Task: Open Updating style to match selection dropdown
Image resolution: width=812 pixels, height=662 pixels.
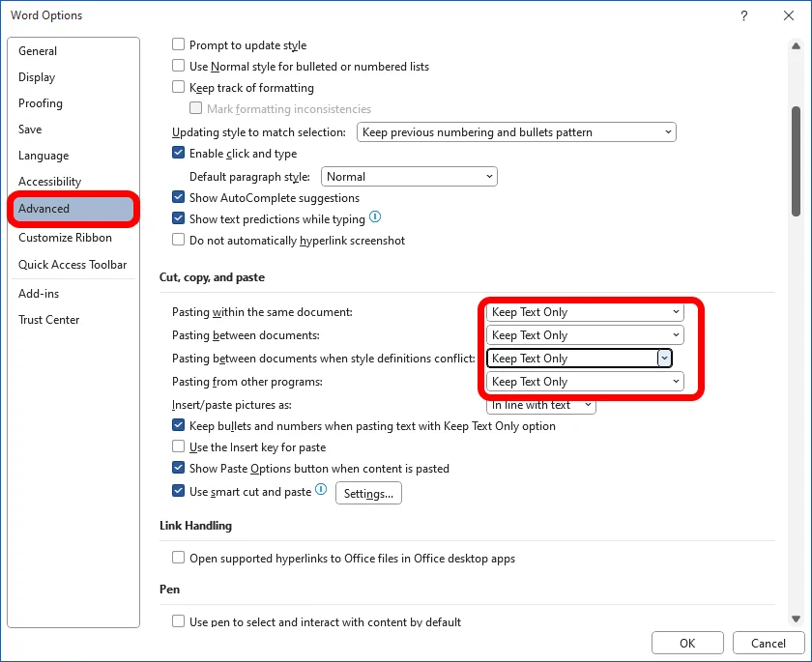Action: click(516, 132)
